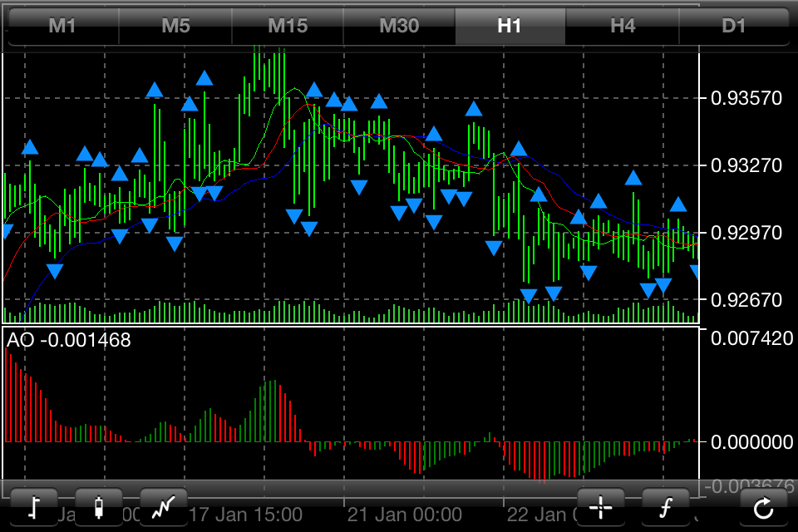
Task: Change the chart to H4 timeframe
Action: point(623,26)
